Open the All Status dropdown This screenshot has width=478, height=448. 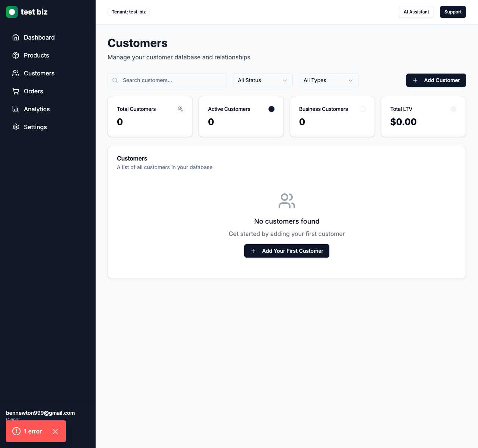pyautogui.click(x=263, y=80)
